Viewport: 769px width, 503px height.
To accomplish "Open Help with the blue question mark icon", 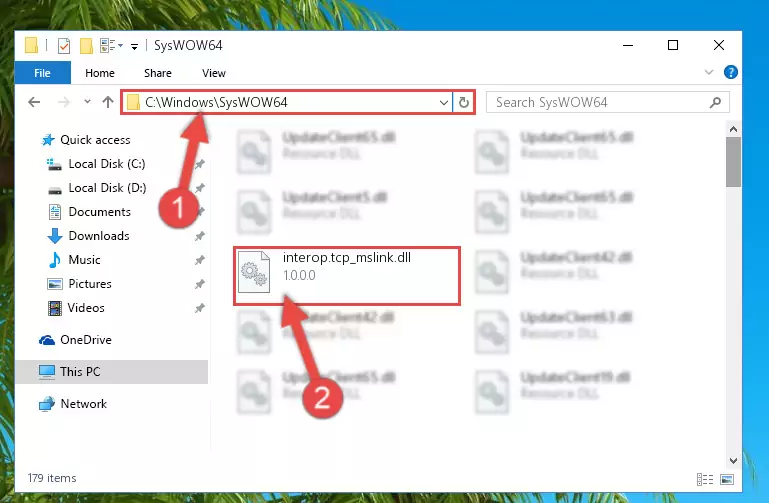I will click(730, 73).
